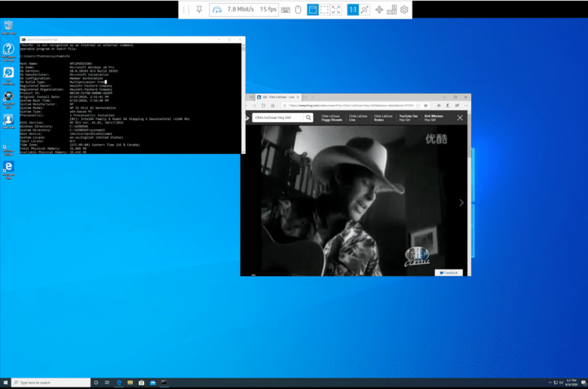Add page to favorites with star
Viewport: 588px width, 389px height.
click(x=426, y=106)
